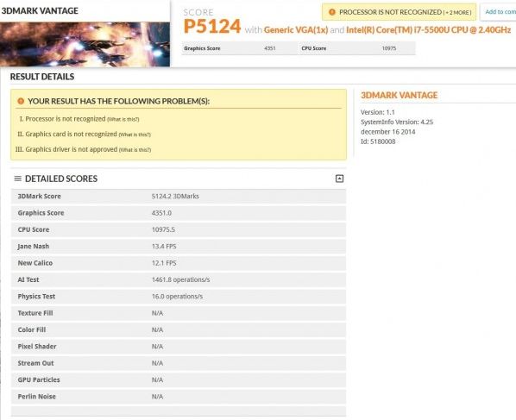Select the Pixel Shader N/A row
Image resolution: width=516 pixels, height=420 pixels.
point(179,347)
